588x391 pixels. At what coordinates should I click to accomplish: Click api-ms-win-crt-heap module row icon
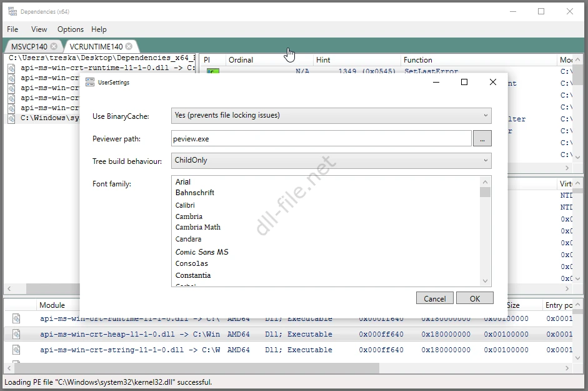(x=16, y=334)
